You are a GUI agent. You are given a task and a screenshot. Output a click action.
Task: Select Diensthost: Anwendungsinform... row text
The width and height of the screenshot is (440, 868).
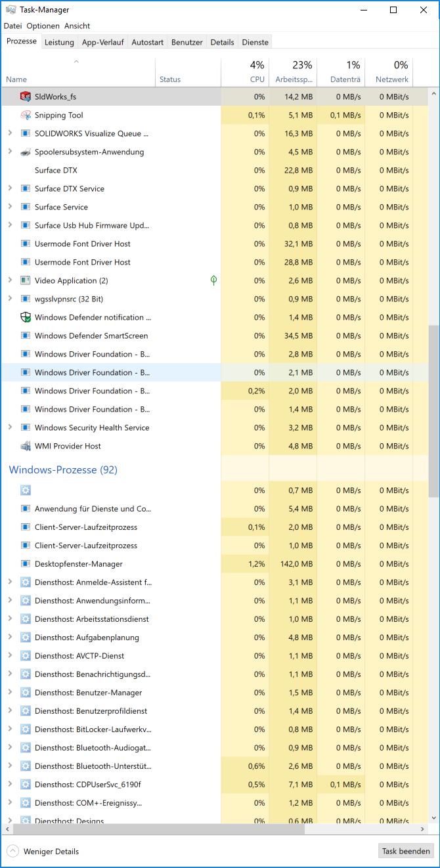coord(93,601)
